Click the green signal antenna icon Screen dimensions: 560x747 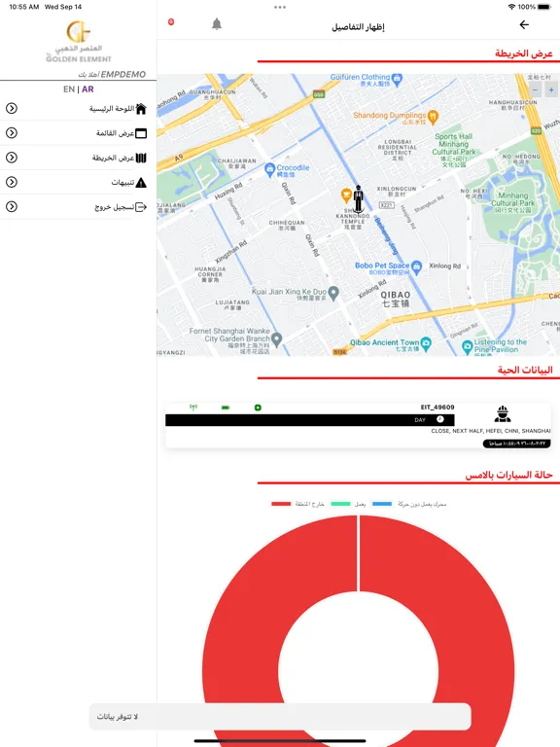[x=192, y=408]
